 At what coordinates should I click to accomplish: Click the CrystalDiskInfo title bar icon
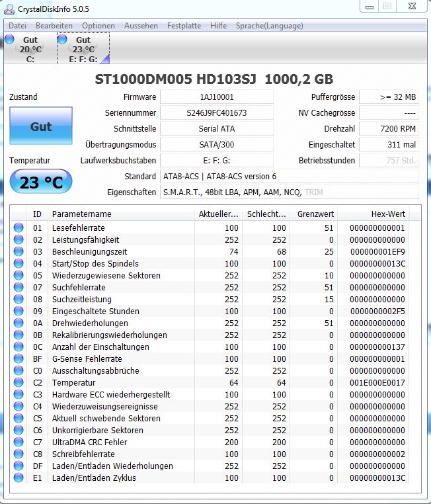click(9, 9)
